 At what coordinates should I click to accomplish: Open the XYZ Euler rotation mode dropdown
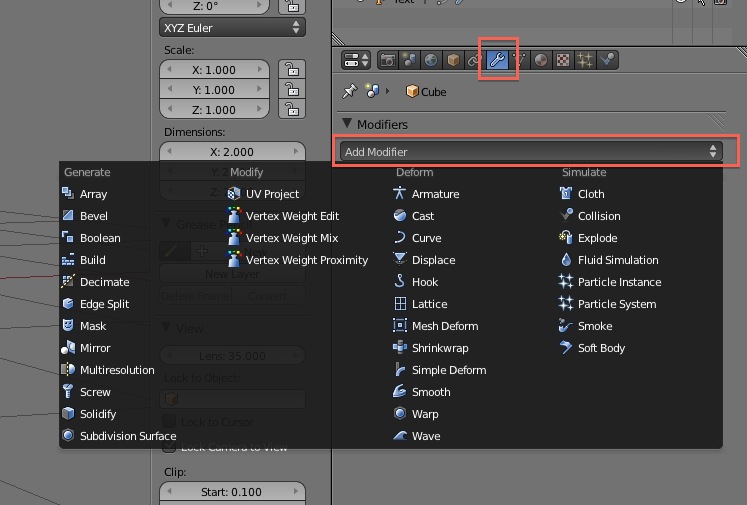232,28
